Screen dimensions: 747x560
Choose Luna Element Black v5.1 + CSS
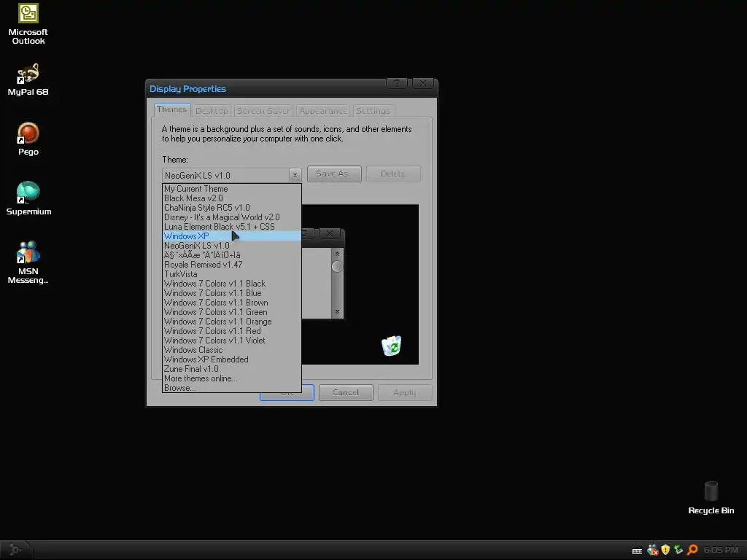coord(231,227)
